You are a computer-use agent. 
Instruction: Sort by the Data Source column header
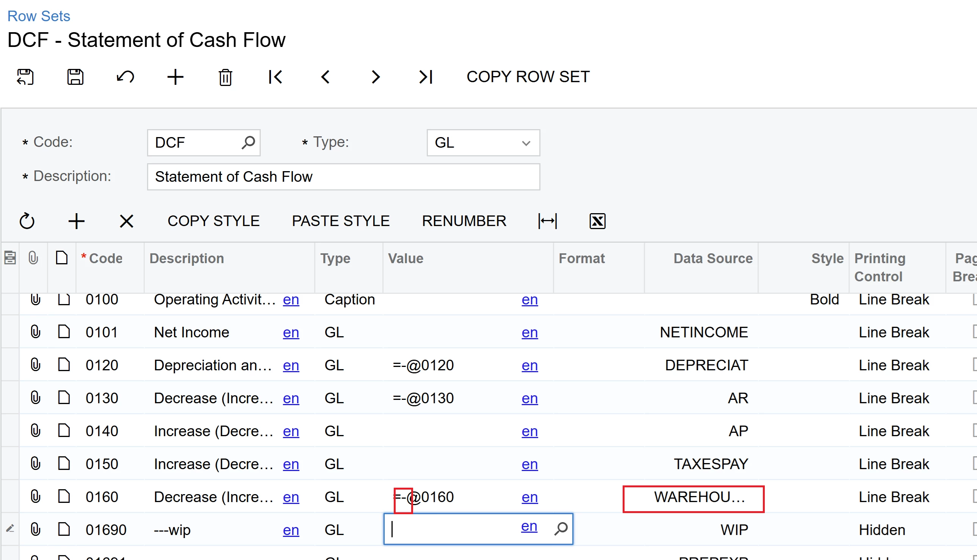tap(712, 259)
